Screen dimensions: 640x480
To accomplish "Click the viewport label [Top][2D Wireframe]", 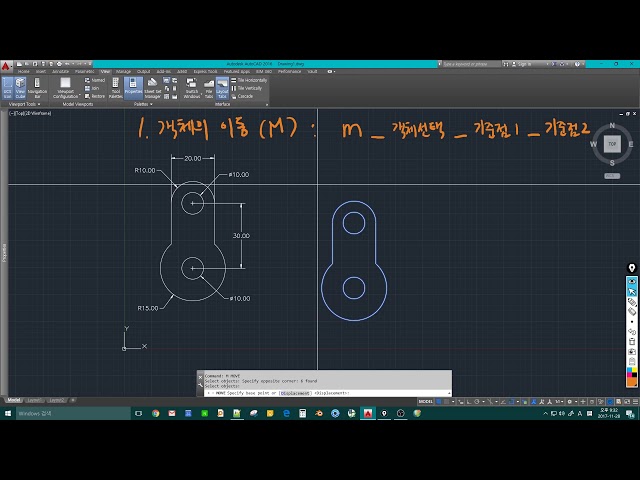I will pyautogui.click(x=31, y=113).
